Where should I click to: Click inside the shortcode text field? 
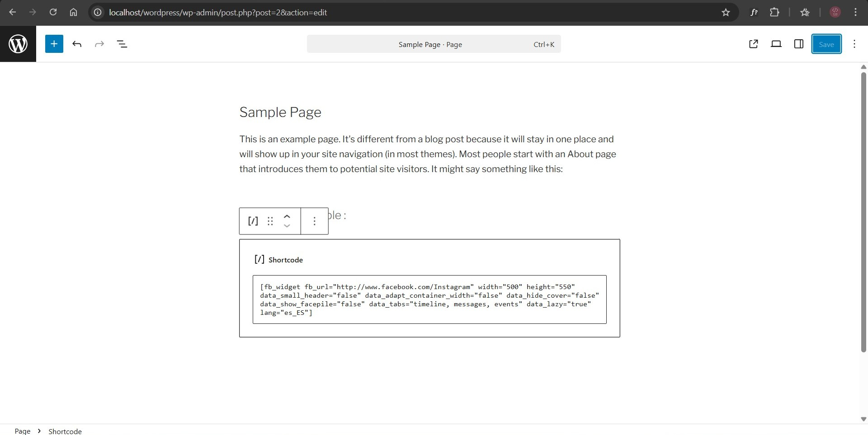point(429,299)
